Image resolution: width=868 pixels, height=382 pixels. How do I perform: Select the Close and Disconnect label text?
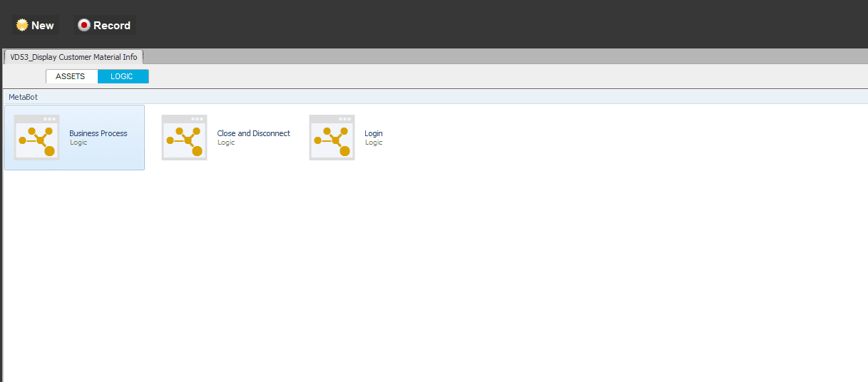click(254, 133)
